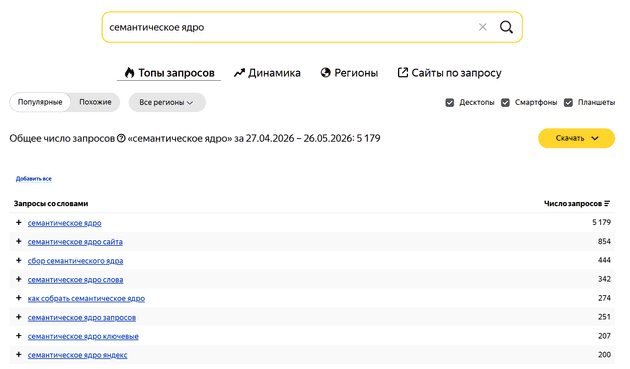Add 'семантическое ядро сайта' with plus icon
The width and height of the screenshot is (630, 369).
coord(18,241)
